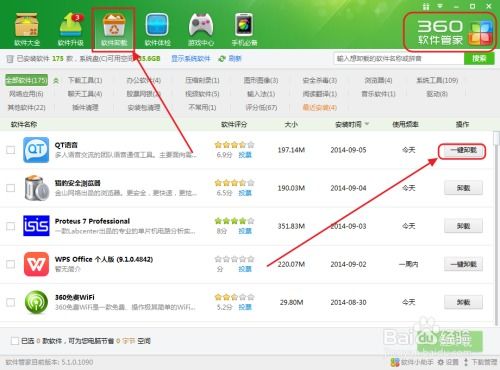Open 设置 gear in the status bar
500x370 pixels.
click(x=448, y=362)
